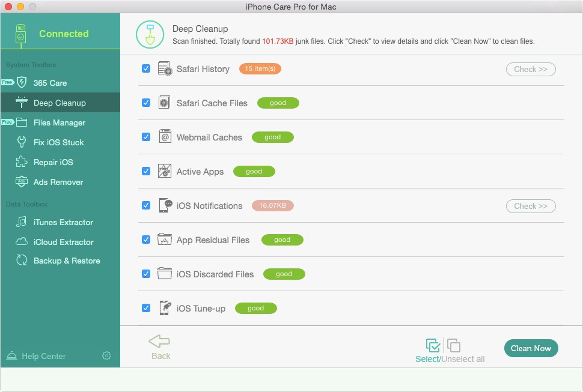Click the Safari History row icon
583x392 pixels.
[x=165, y=68]
